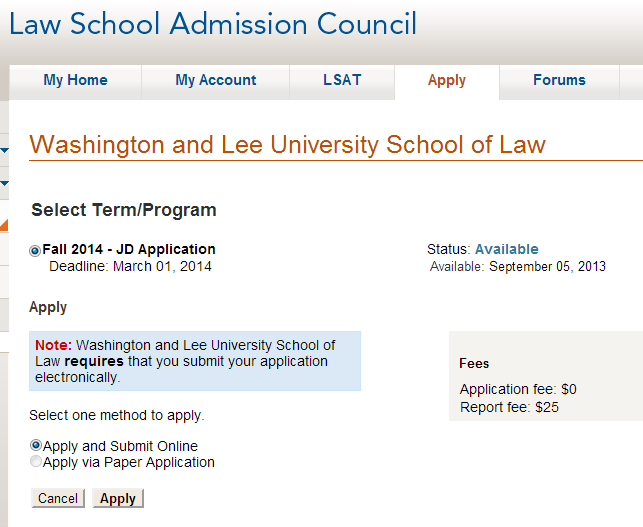
Task: Click the orange sidebar marker
Action: click(x=4, y=225)
